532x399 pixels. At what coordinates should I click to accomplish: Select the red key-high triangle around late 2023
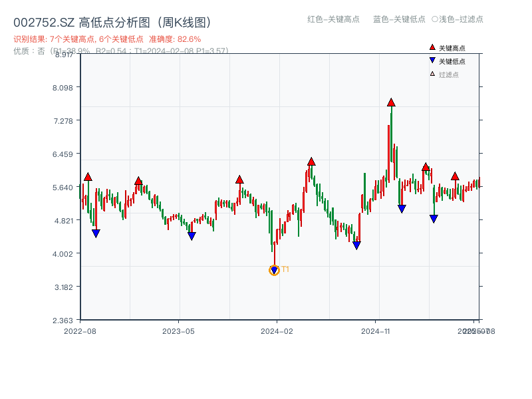(239, 180)
